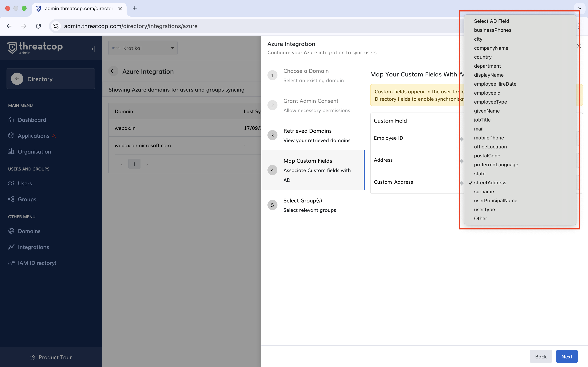
Task: Click the Dashboard home icon
Action: click(11, 120)
